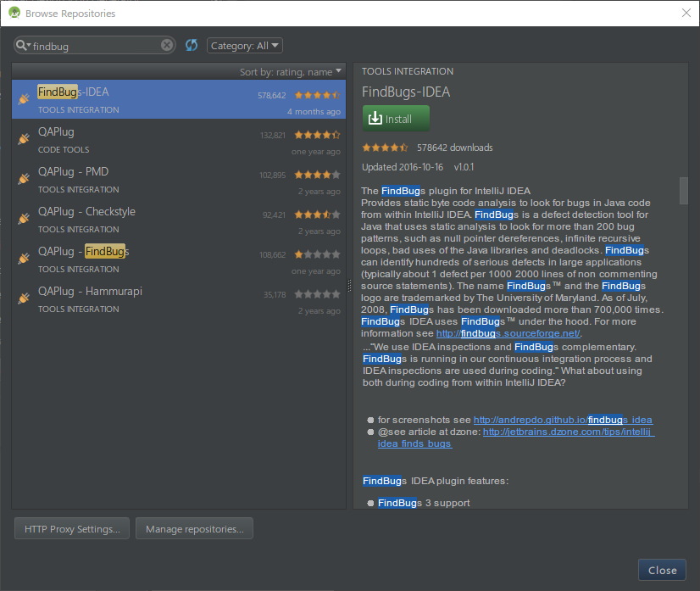Clear the findbug search text
This screenshot has height=591, width=700.
pos(166,45)
